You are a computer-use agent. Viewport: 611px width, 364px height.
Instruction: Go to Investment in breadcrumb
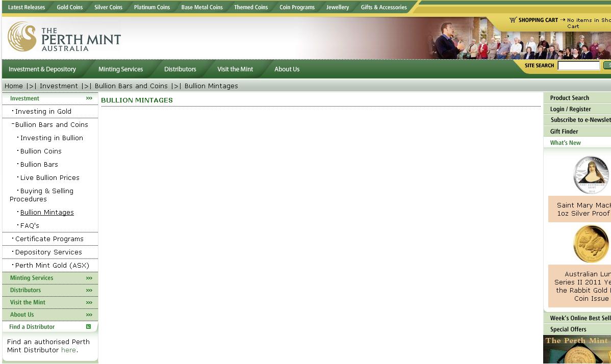click(x=59, y=86)
